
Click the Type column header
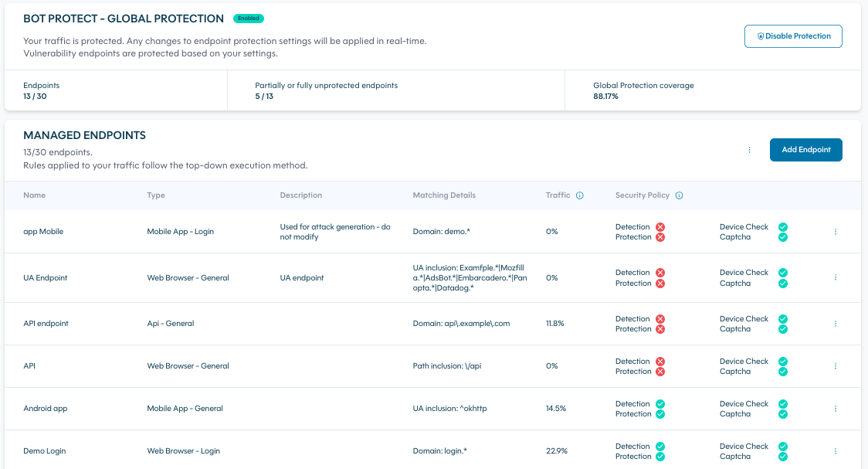coord(155,195)
